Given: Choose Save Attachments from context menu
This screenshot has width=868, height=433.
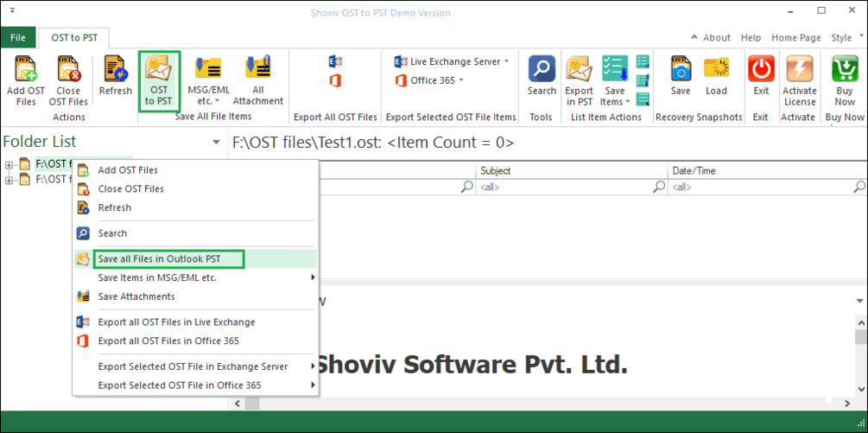Looking at the screenshot, I should pyautogui.click(x=195, y=296).
